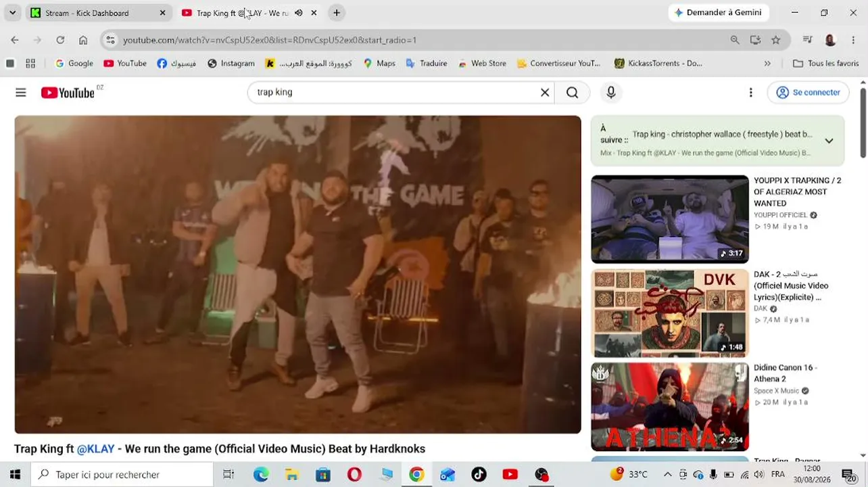Open a new browser tab

pyautogui.click(x=337, y=13)
